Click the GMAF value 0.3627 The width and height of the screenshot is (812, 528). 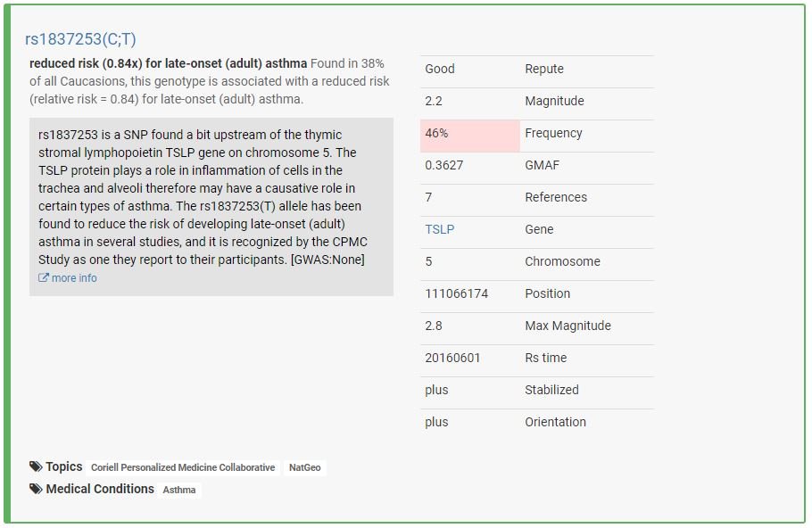pos(443,165)
